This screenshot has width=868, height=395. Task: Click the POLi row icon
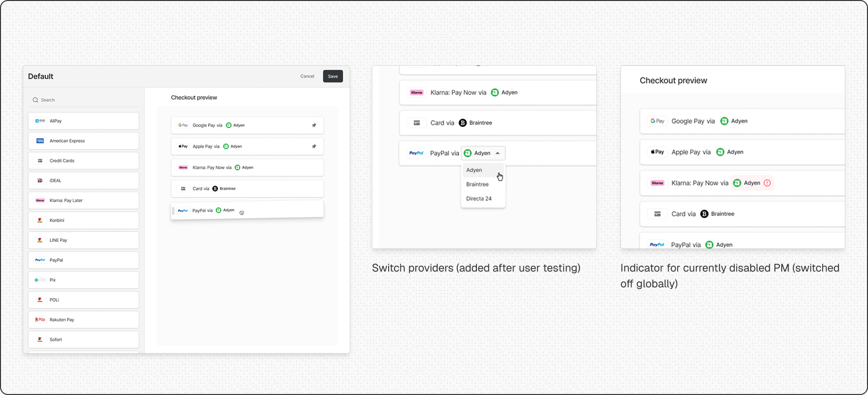click(40, 300)
